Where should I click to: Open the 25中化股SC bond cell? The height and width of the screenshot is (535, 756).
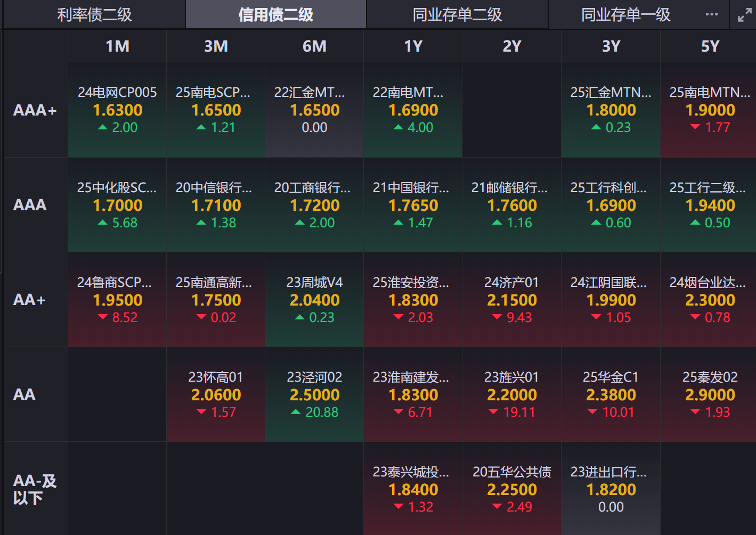117,205
